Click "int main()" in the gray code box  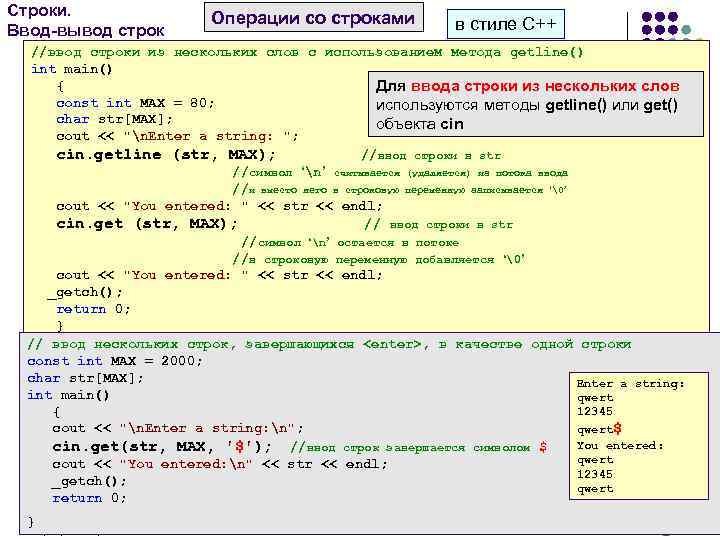[x=68, y=395]
